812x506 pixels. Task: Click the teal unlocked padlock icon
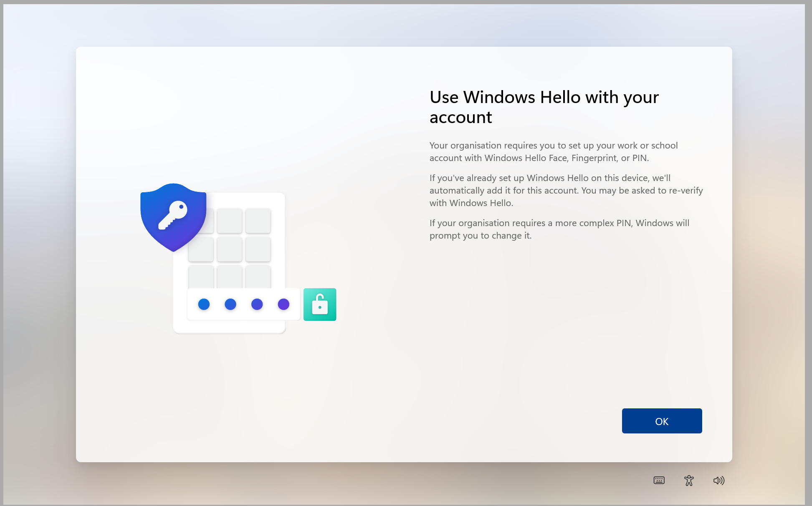click(x=320, y=305)
